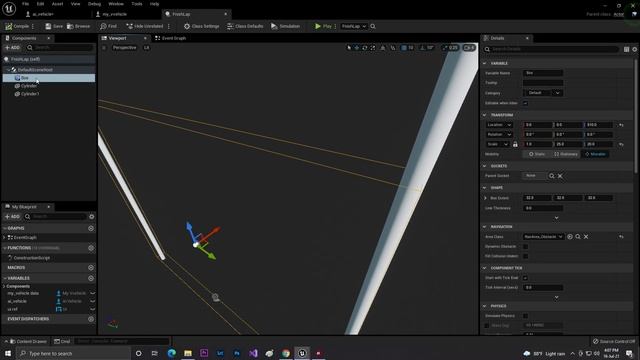Click the green Play button
The width and height of the screenshot is (640, 360).
coord(323,26)
